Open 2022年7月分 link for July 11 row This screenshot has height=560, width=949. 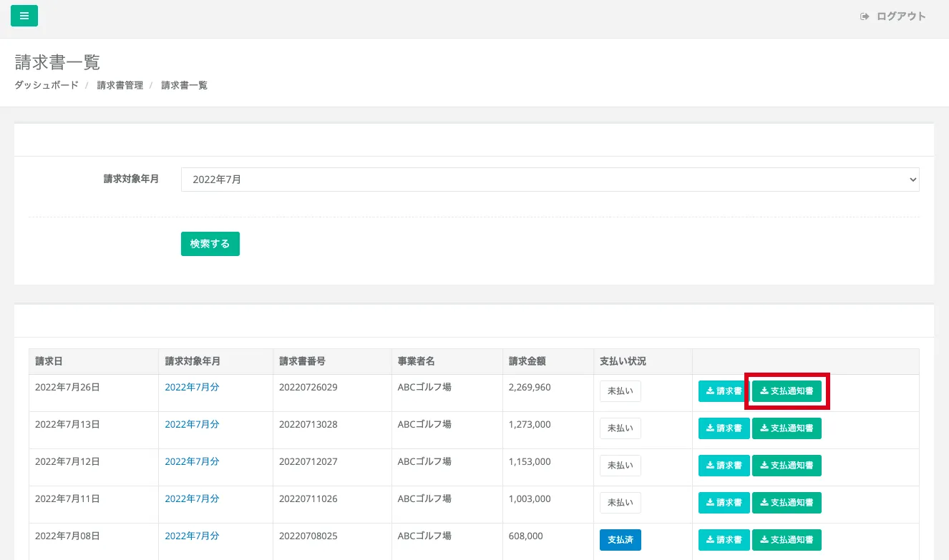(x=192, y=498)
